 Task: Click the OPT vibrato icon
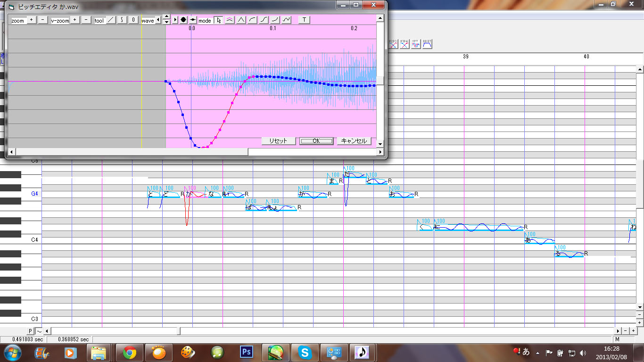click(415, 44)
